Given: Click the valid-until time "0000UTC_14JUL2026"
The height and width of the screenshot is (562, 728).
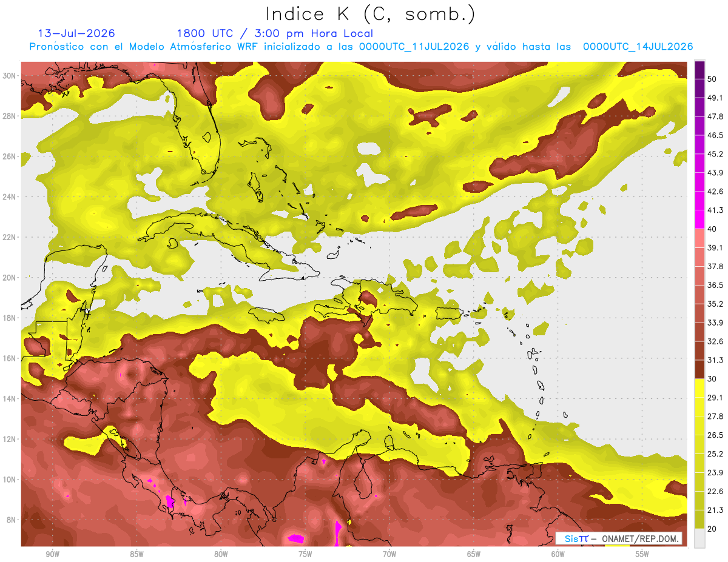Looking at the screenshot, I should point(638,47).
